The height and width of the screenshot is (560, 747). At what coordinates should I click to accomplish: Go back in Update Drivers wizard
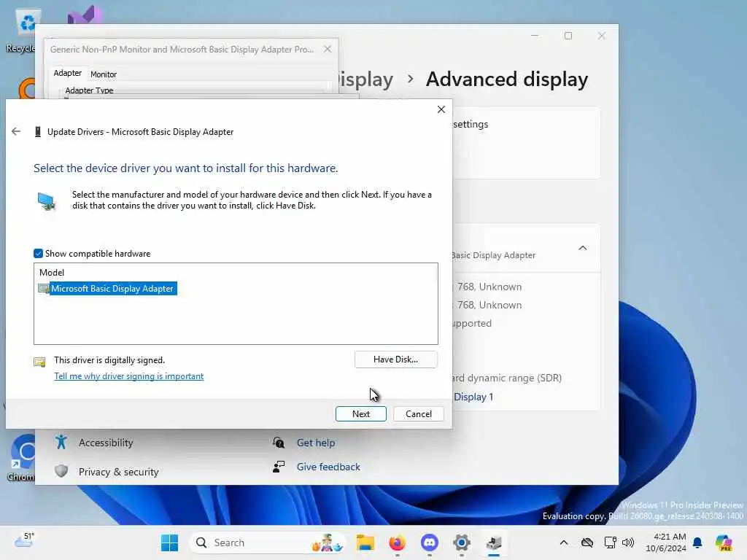(16, 131)
